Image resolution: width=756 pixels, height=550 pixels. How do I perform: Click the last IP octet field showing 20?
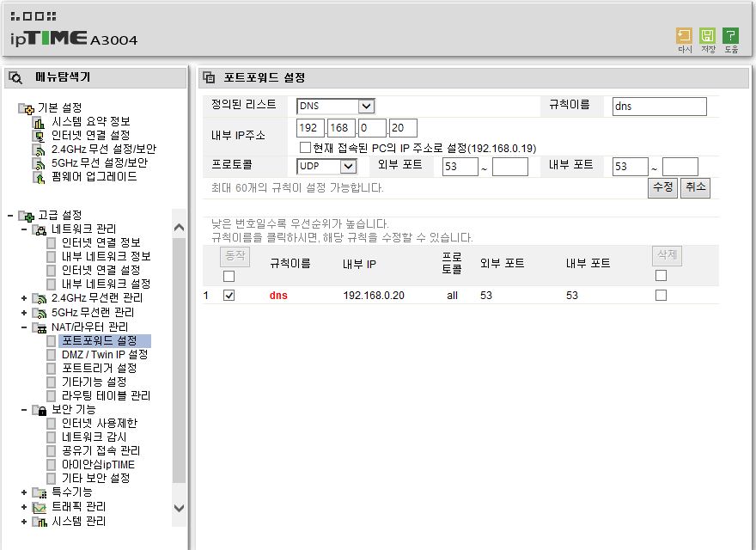403,128
